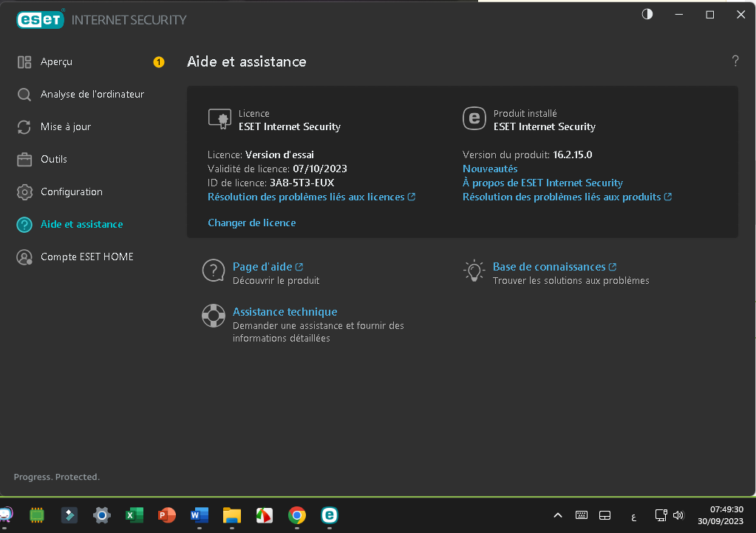Click the Progress. Protected. slogan text
756x533 pixels.
tap(56, 477)
